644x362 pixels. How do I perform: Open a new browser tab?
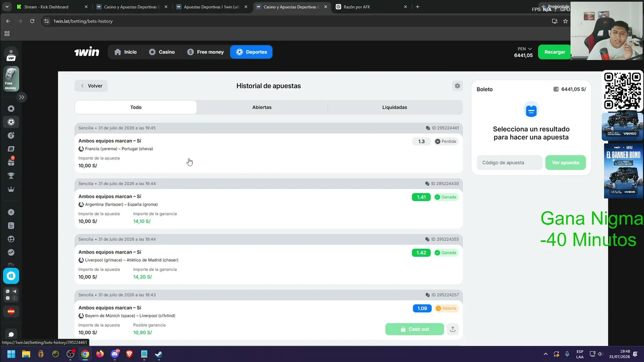coord(418,7)
